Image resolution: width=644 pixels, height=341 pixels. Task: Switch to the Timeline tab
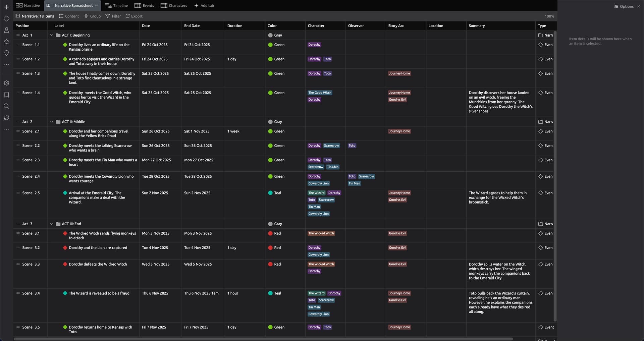coord(116,6)
